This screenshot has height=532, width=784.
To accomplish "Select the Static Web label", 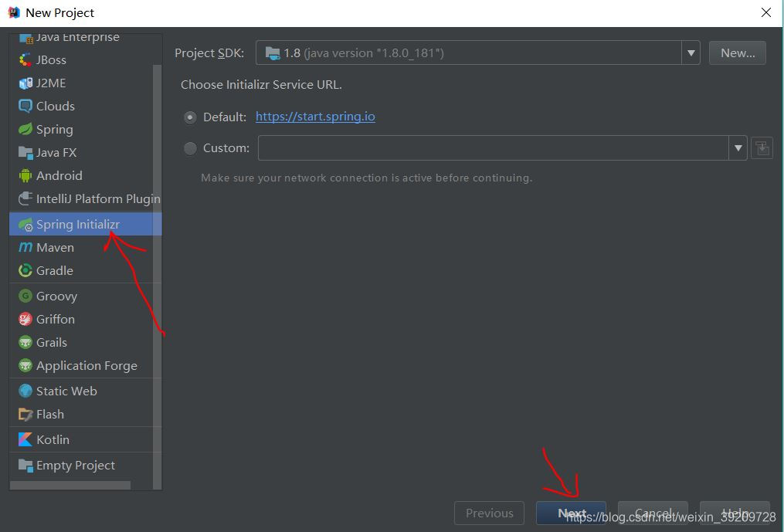I will point(66,391).
